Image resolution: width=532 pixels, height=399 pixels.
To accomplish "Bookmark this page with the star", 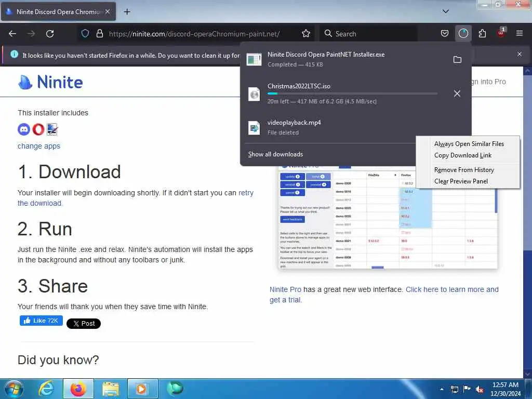I will point(305,33).
